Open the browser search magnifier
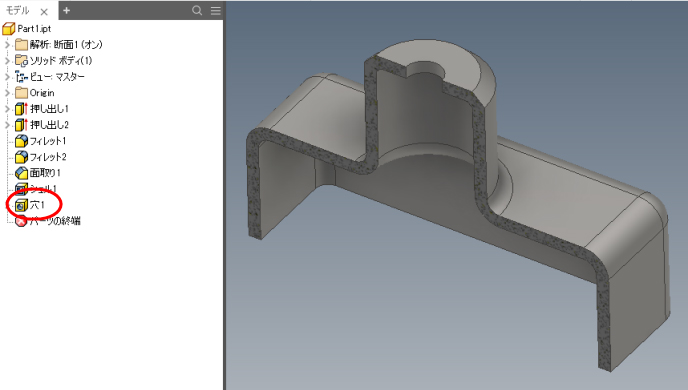 coord(197,11)
